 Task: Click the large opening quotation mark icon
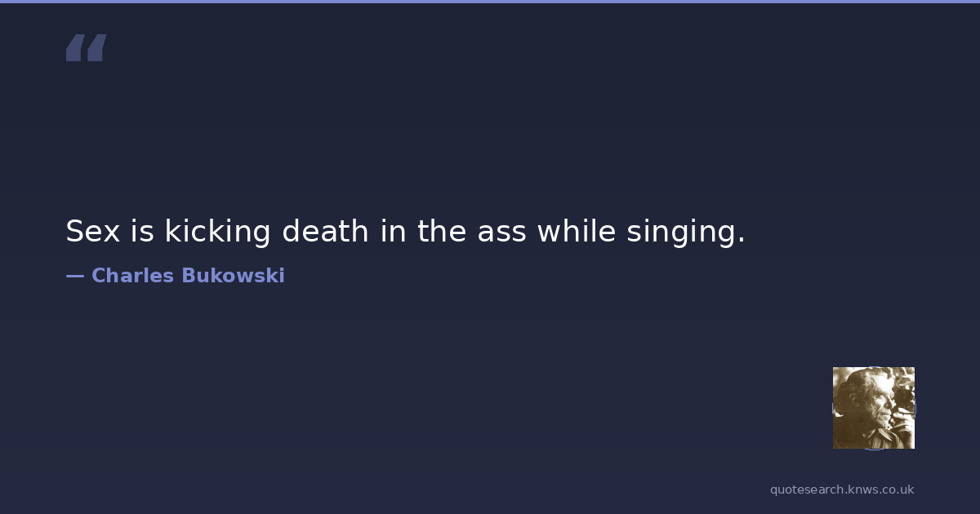tap(86, 47)
